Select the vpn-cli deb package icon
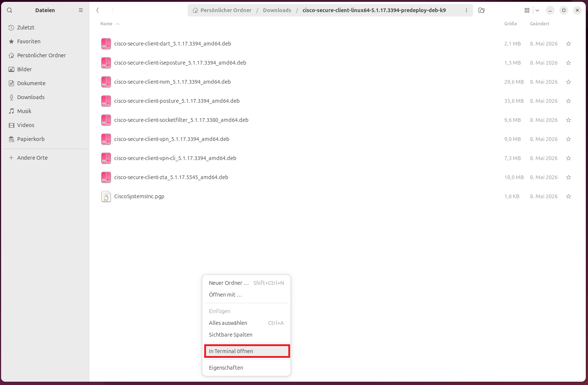This screenshot has width=588, height=385. (106, 158)
